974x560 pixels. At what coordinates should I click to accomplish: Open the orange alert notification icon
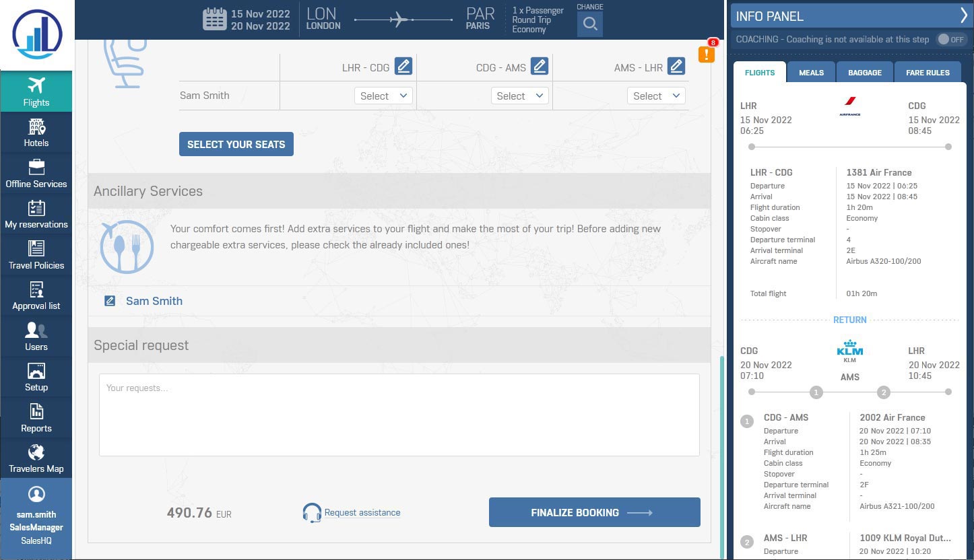[706, 54]
